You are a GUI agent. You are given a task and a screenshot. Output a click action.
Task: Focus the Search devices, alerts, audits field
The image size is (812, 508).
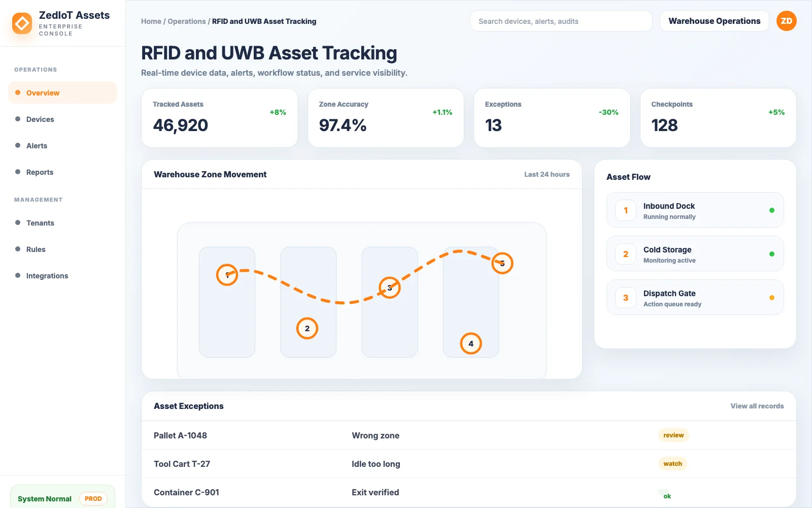point(561,21)
